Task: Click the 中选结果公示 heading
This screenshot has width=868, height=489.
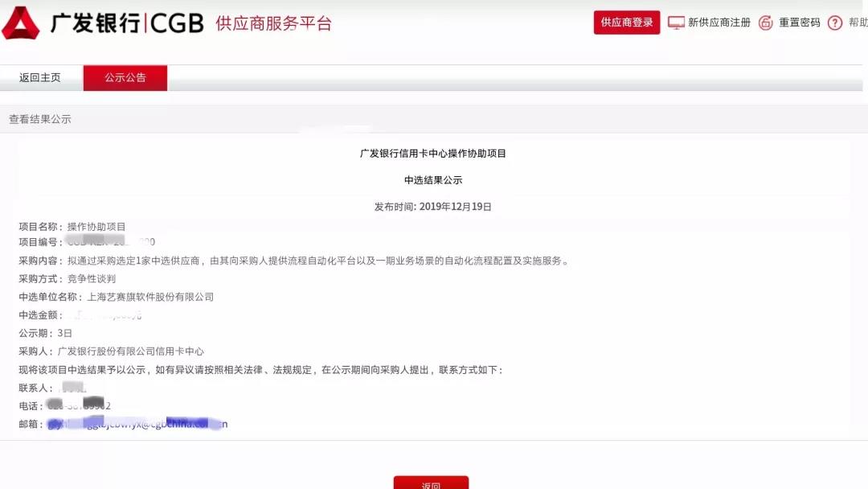Action: point(433,180)
